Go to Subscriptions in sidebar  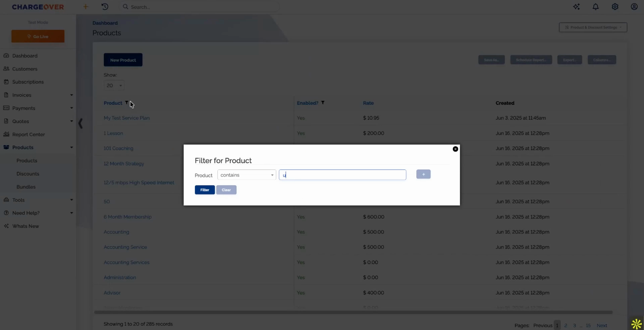(28, 82)
